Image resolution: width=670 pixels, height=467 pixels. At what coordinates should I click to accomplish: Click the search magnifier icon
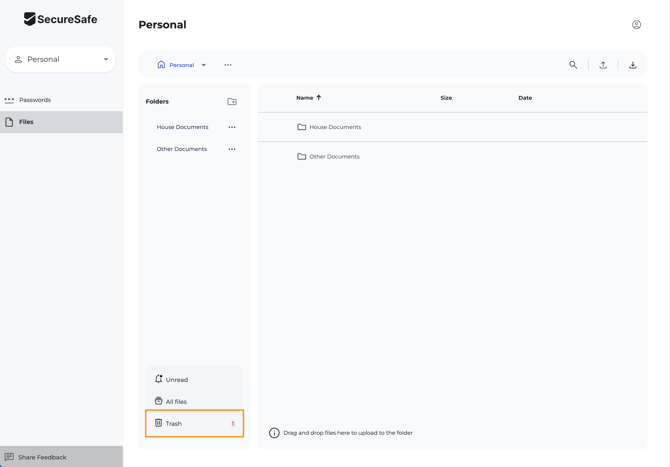(573, 65)
